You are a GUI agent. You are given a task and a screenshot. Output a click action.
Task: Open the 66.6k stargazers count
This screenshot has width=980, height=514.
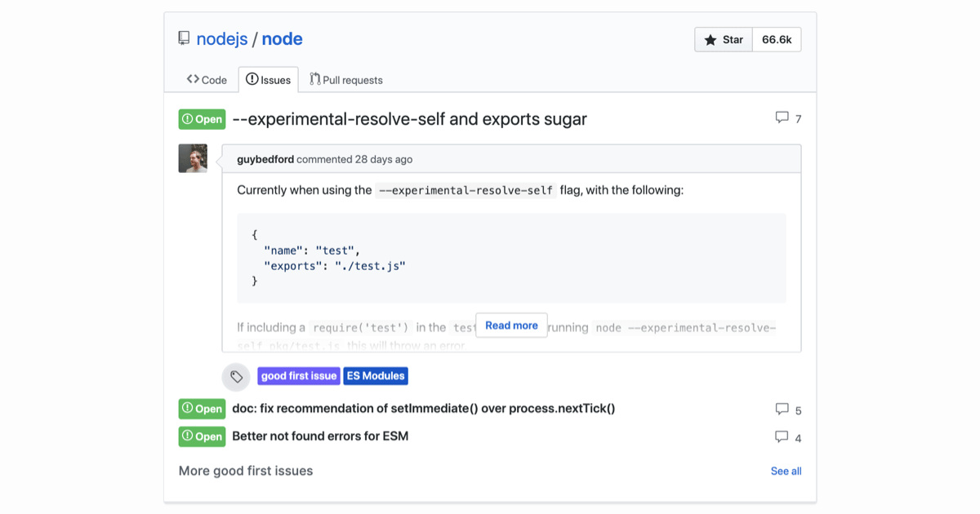pyautogui.click(x=776, y=39)
